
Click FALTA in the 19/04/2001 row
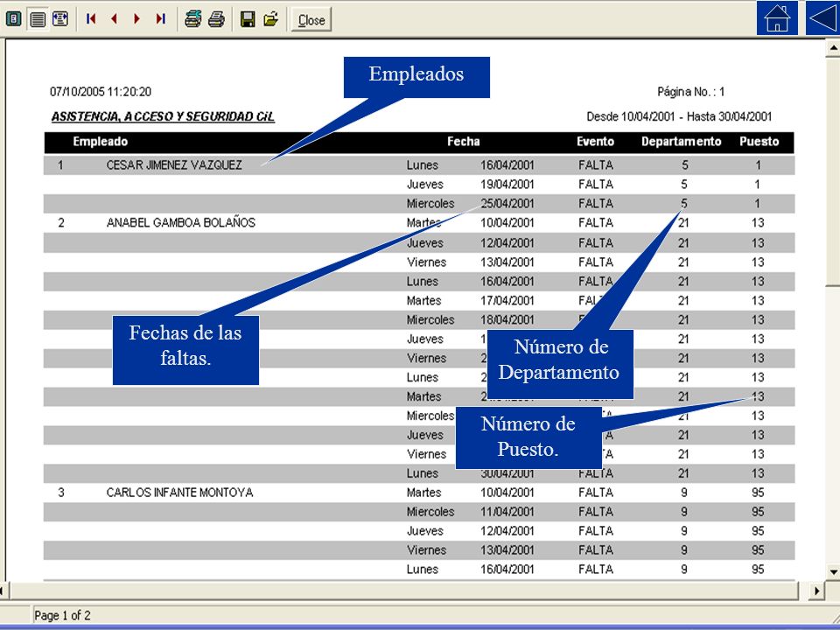click(x=596, y=185)
